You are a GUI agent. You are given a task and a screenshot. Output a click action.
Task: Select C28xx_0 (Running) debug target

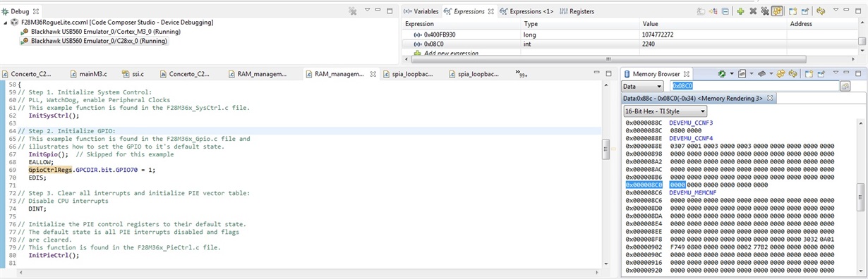click(x=94, y=41)
